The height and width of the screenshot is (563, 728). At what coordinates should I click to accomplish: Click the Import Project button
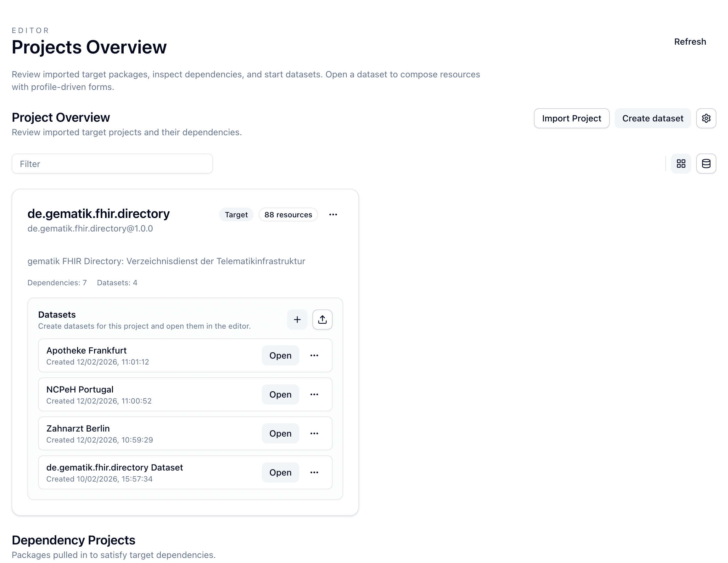[x=571, y=118]
